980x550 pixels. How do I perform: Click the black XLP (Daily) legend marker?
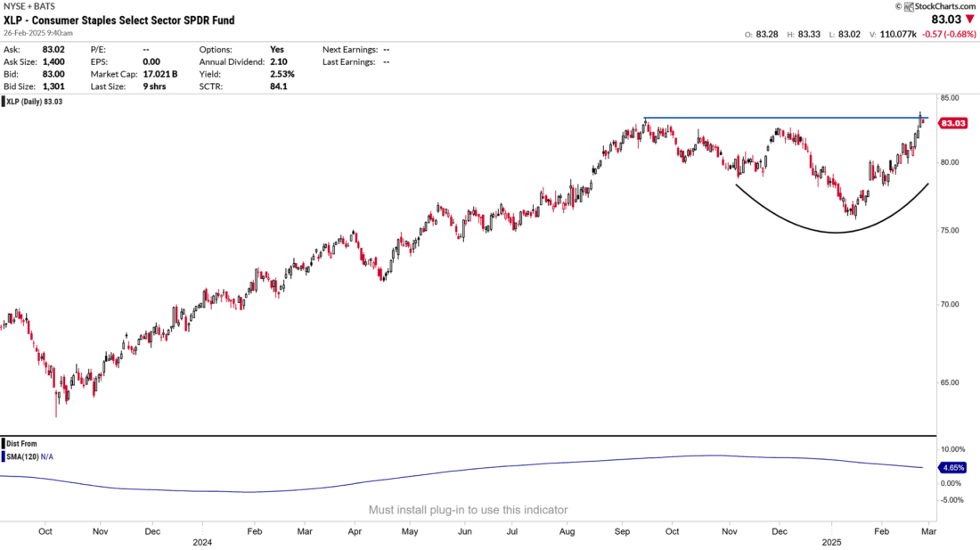click(x=3, y=103)
